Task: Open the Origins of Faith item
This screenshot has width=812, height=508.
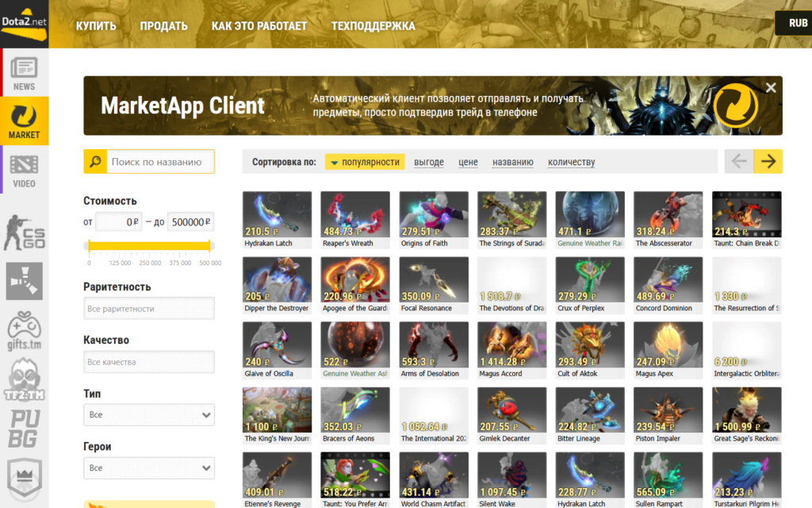Action: point(434,220)
